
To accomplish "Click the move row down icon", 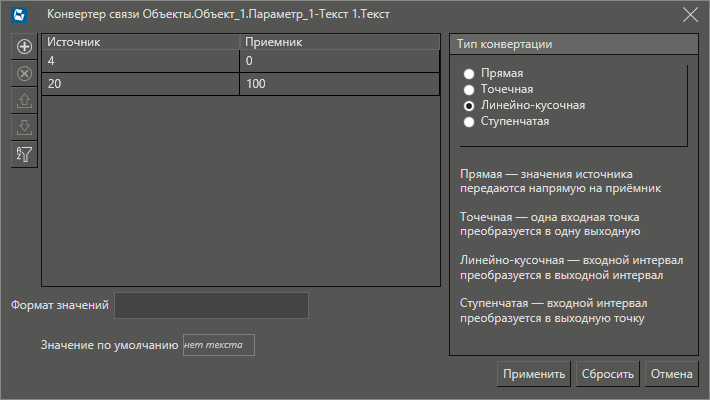I will [x=25, y=127].
